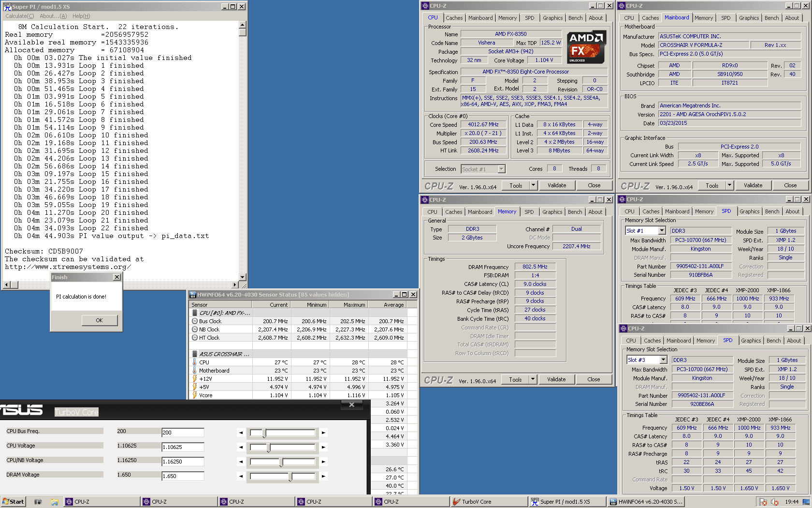Image resolution: width=812 pixels, height=508 pixels.
Task: Click the AMD FX Unlocked logo in CPU-Z
Action: coord(586,47)
